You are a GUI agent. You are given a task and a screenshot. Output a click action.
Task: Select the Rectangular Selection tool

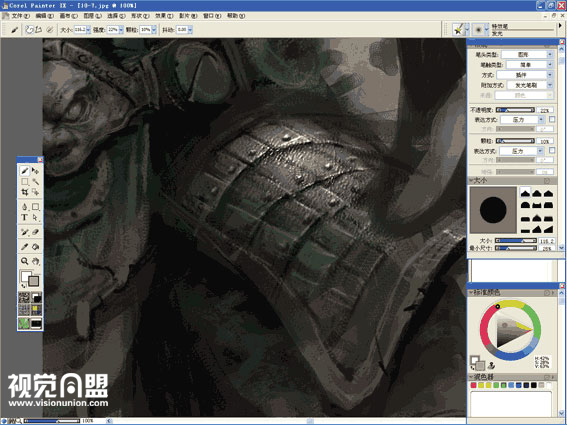click(25, 181)
